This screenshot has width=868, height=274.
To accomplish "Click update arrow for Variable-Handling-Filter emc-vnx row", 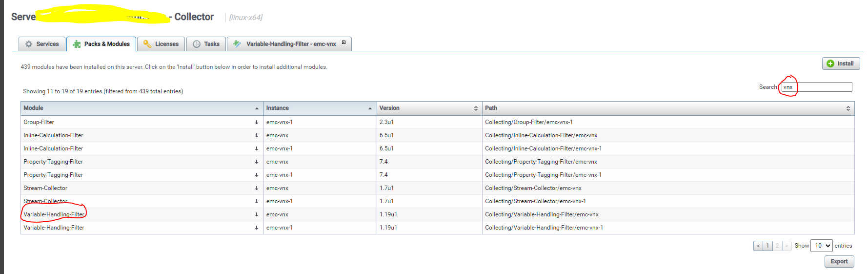I will pyautogui.click(x=257, y=214).
